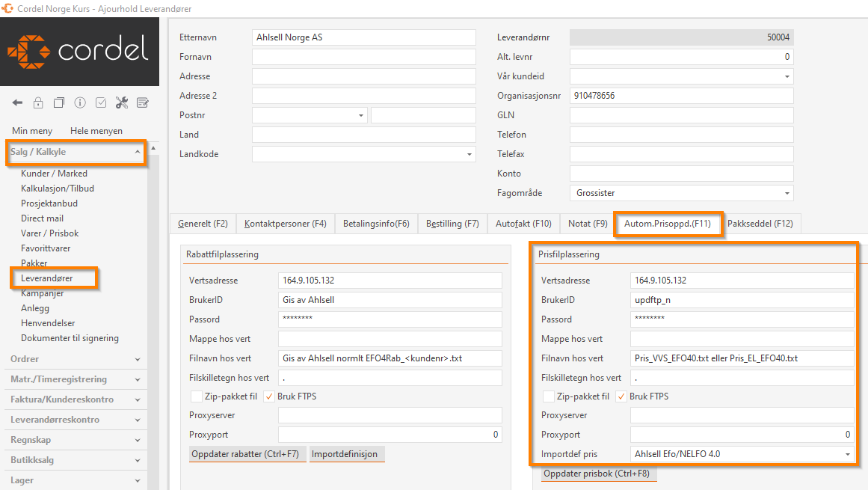Open Kampanjer menu item
The height and width of the screenshot is (490, 868).
tap(43, 293)
